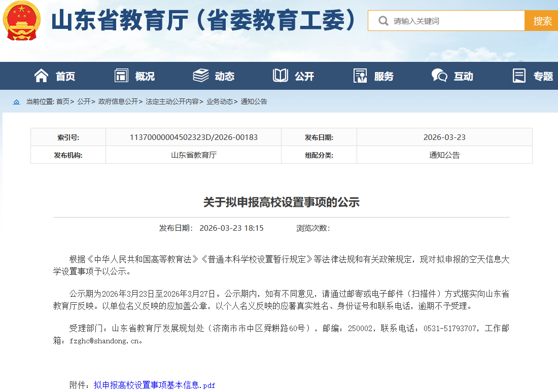This screenshot has height=392, width=558.
Task: Click the 概况 overview building icon
Action: [x=121, y=76]
